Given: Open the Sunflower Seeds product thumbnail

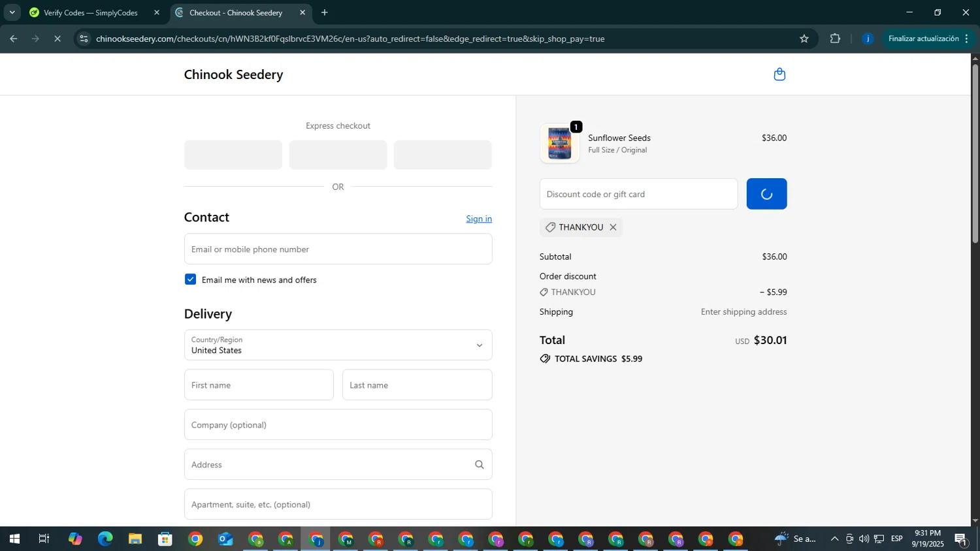Looking at the screenshot, I should click(x=559, y=143).
